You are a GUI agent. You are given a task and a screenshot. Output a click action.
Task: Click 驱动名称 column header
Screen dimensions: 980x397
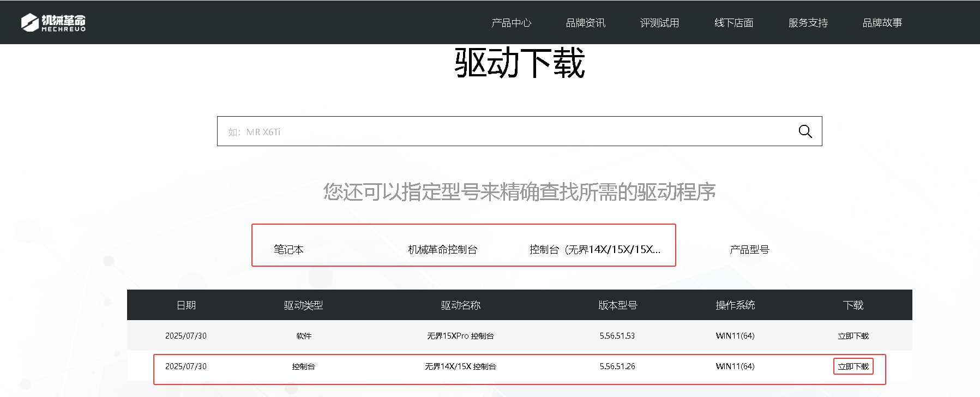coord(461,305)
